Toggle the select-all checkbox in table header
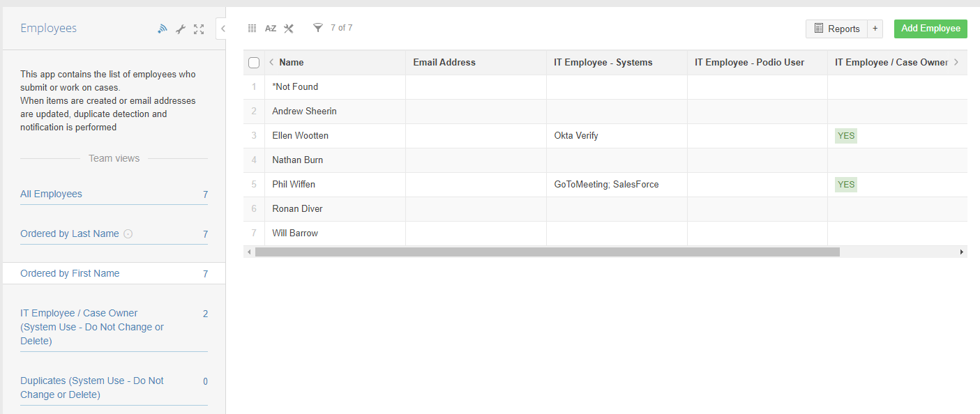Screen dimensions: 980x414 coord(254,63)
